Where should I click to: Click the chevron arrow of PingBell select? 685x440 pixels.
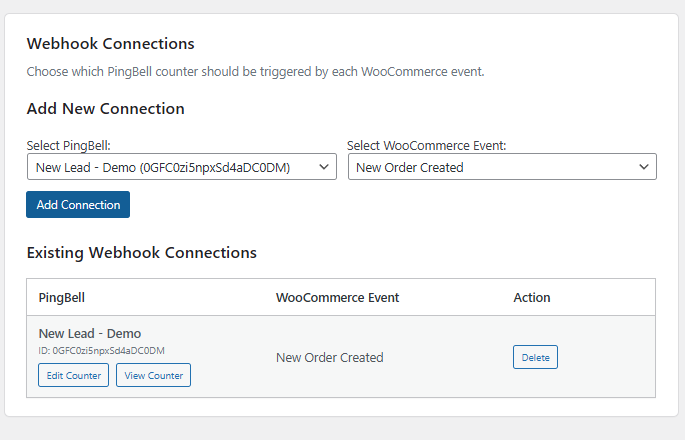[x=324, y=167]
